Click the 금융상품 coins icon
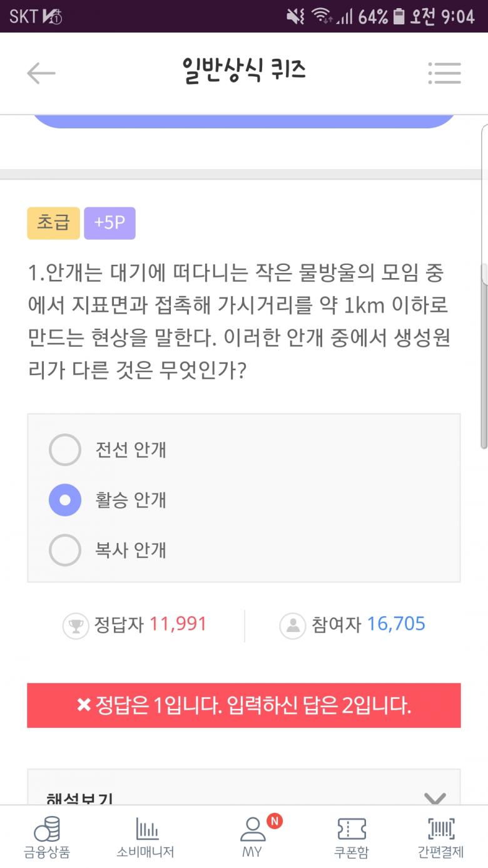The image size is (488, 868). pos(47,829)
